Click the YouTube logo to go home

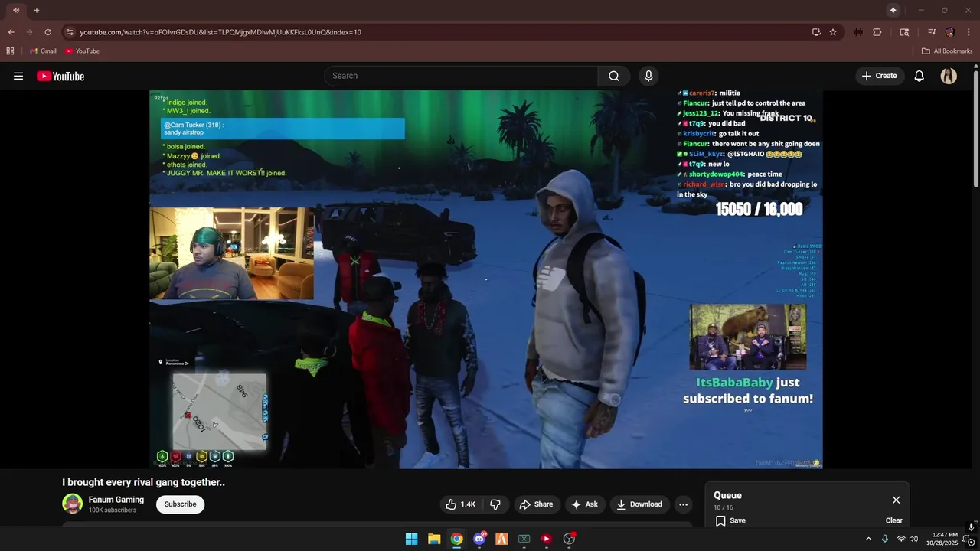(60, 76)
